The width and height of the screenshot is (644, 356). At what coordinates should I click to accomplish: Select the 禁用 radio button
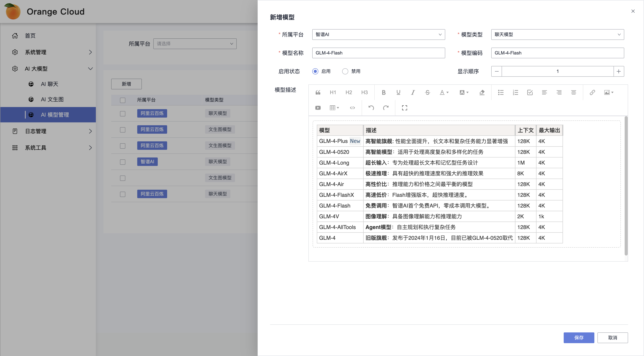[344, 71]
